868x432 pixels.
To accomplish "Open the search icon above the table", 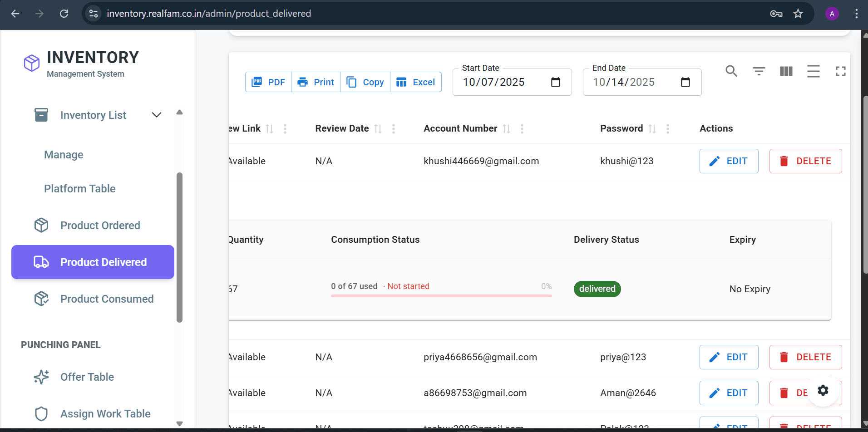I will [731, 71].
